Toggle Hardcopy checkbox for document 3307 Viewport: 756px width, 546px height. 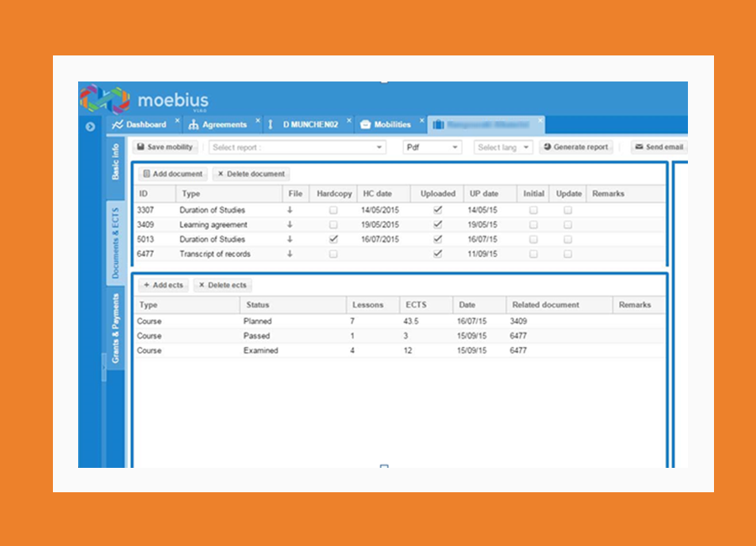(x=333, y=210)
